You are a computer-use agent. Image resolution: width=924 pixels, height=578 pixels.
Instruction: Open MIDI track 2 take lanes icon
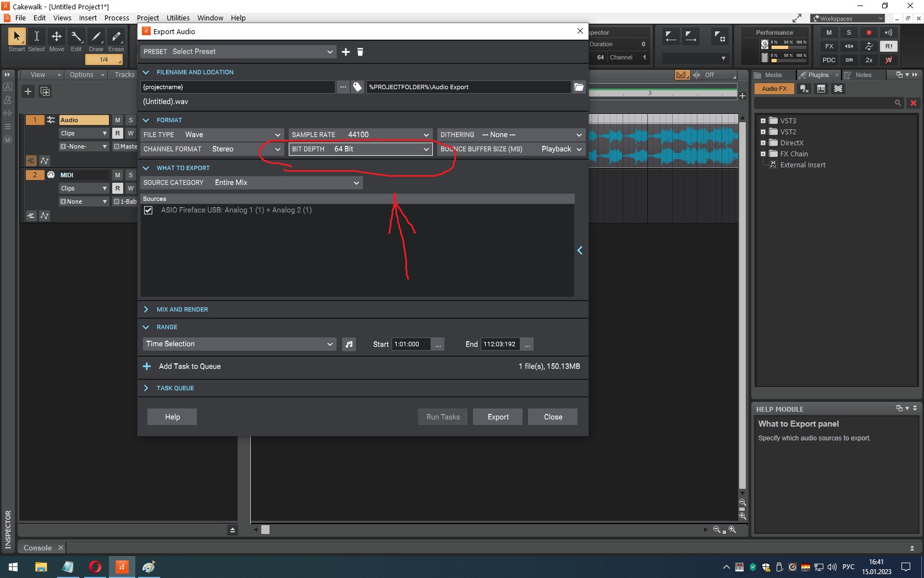tap(31, 216)
